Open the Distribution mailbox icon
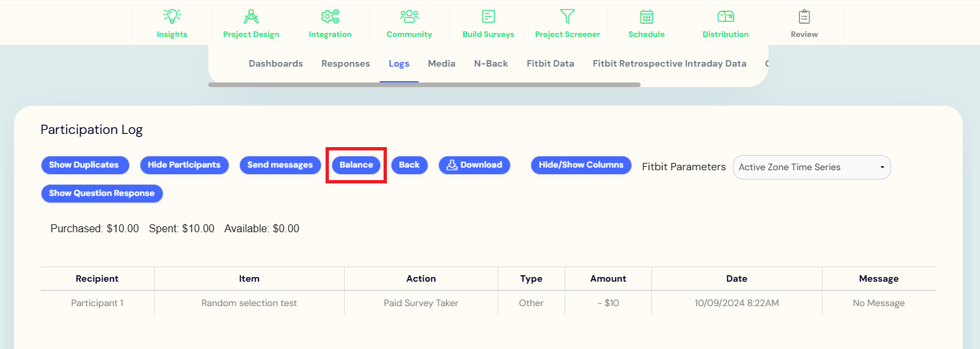The height and width of the screenshot is (349, 980). point(726,16)
